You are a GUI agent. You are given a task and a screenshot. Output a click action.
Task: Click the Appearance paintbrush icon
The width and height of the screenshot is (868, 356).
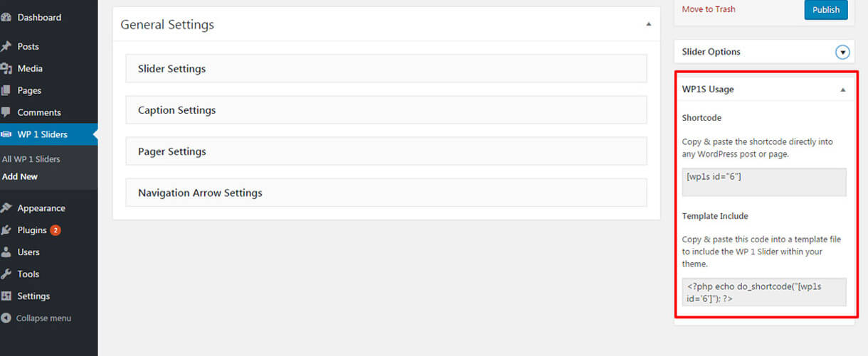tap(6, 208)
